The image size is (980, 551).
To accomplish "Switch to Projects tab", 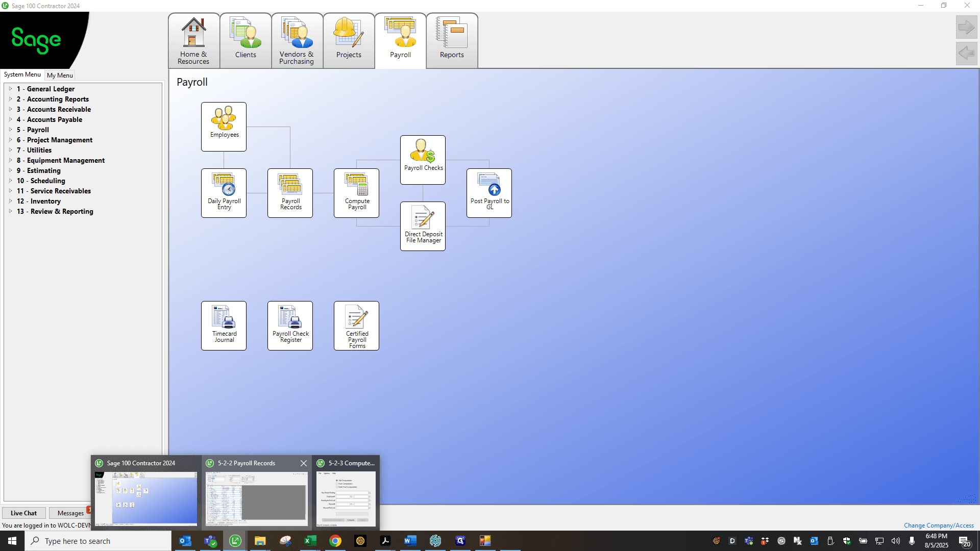I will tap(349, 41).
